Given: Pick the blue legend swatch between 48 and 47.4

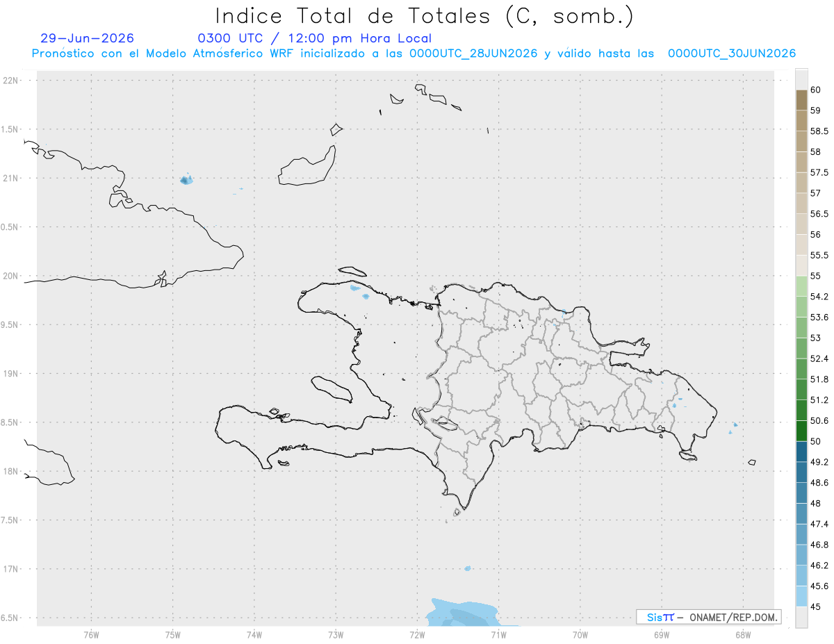Looking at the screenshot, I should tap(801, 513).
